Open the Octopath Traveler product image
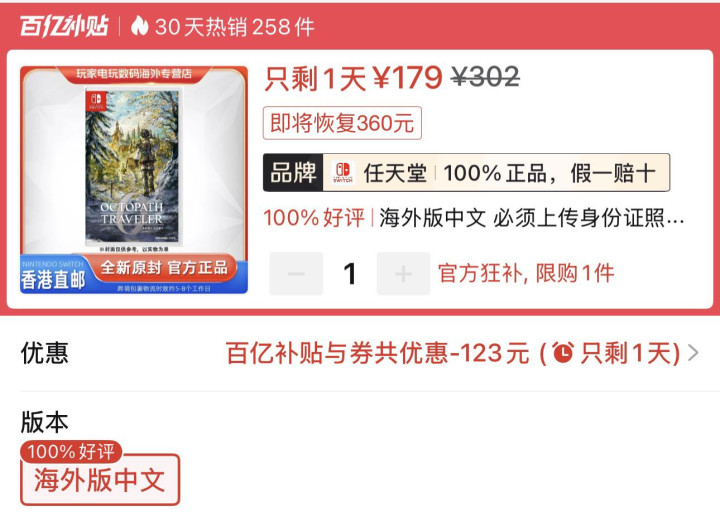 [134, 180]
